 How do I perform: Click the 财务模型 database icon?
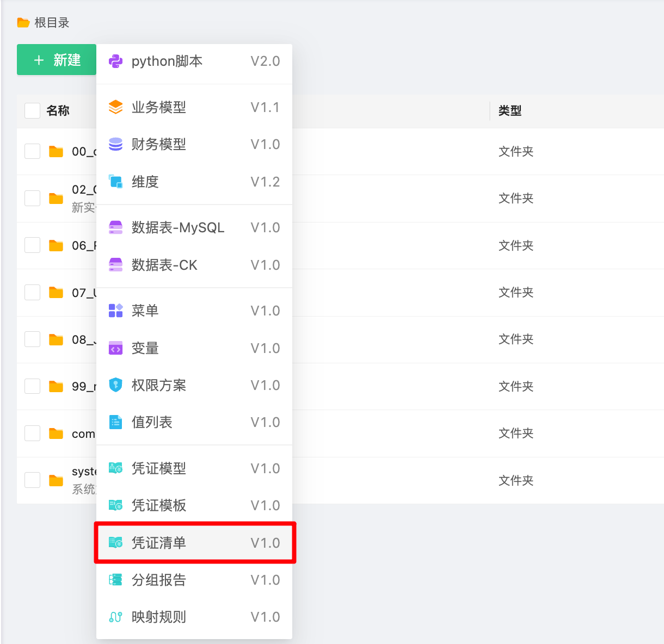click(x=115, y=144)
